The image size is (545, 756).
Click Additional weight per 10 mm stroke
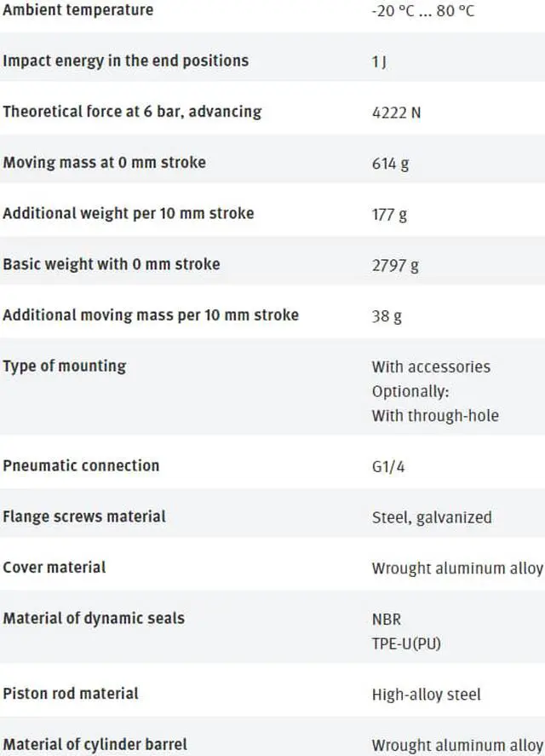(x=128, y=213)
